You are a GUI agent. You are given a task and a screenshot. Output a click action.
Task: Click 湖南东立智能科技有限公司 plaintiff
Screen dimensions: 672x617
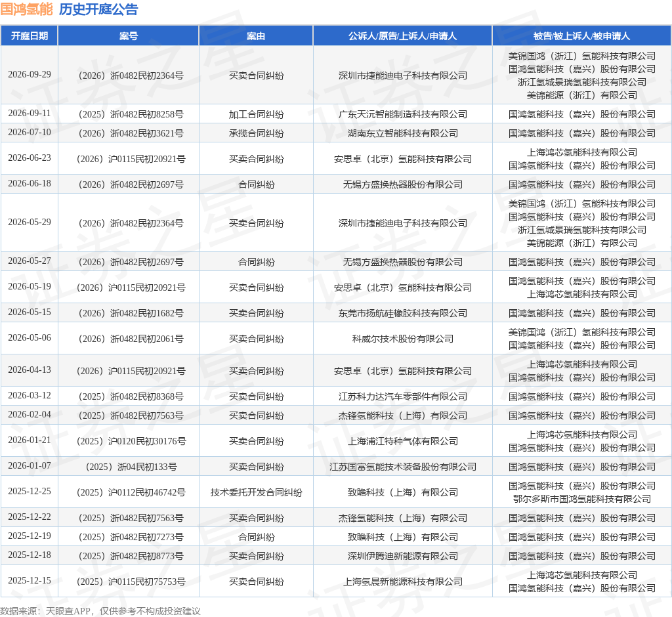[x=402, y=133]
